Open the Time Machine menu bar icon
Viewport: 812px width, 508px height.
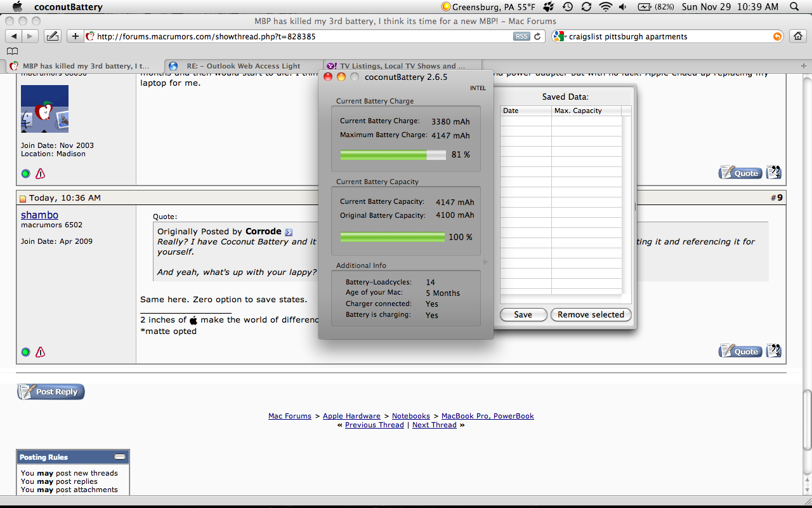point(567,7)
